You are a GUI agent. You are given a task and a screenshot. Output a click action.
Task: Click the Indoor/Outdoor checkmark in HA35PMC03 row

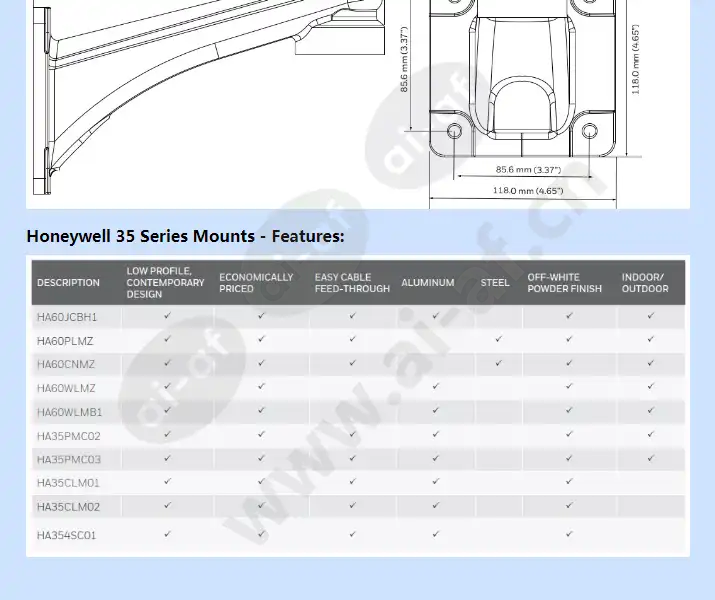click(x=651, y=458)
